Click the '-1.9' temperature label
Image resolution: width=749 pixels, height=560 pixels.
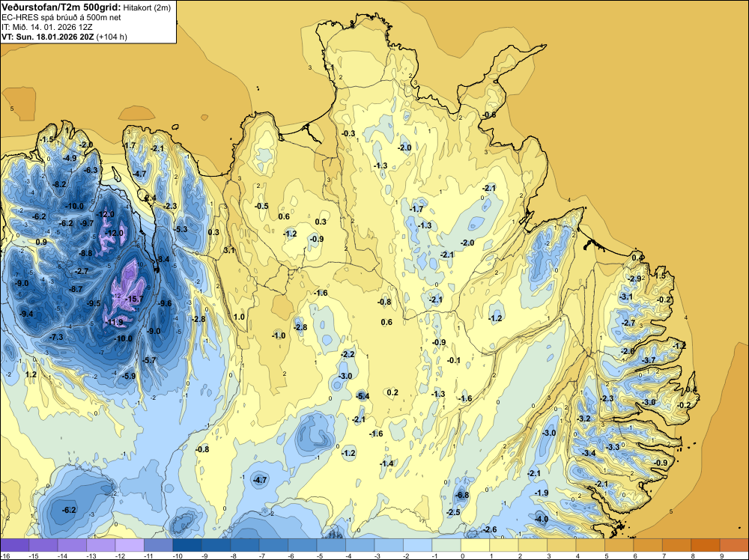(542, 493)
